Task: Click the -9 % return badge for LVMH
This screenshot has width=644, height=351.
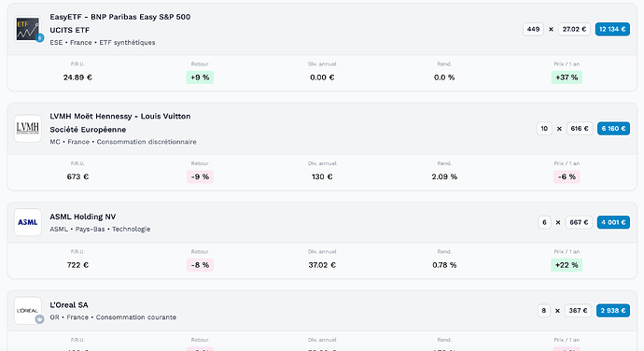Action: tap(200, 176)
